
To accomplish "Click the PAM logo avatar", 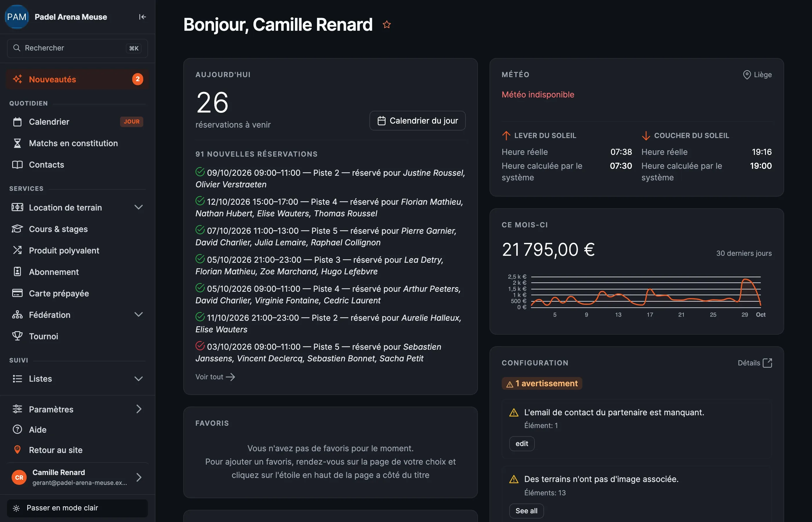I will pos(17,17).
